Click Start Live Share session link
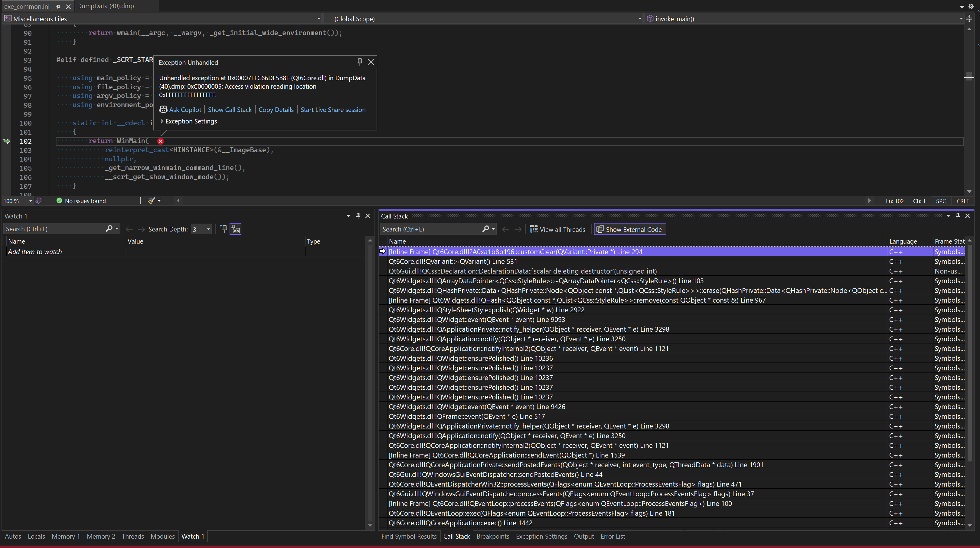980x548 pixels. (333, 110)
